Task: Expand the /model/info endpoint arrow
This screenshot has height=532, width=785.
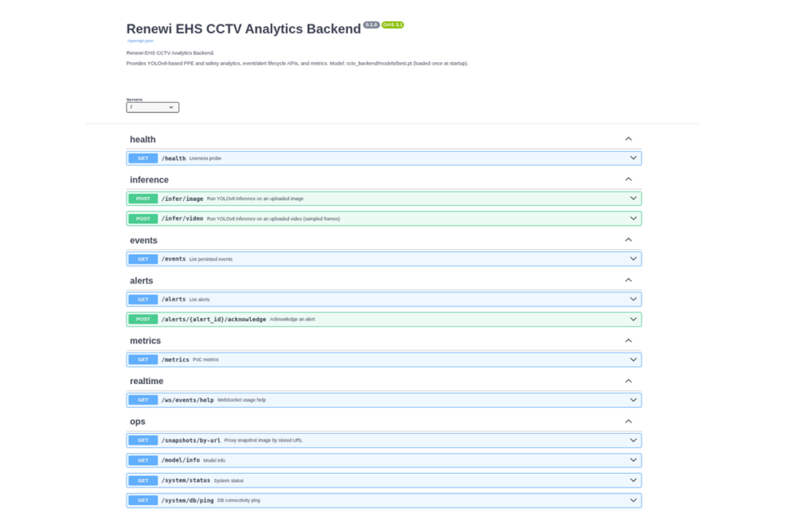Action: click(x=633, y=460)
